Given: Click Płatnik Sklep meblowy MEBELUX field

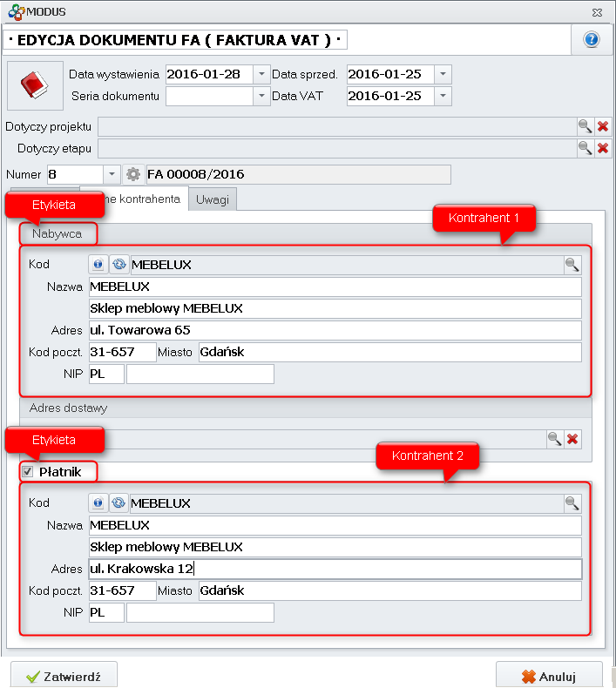Looking at the screenshot, I should click(x=335, y=547).
